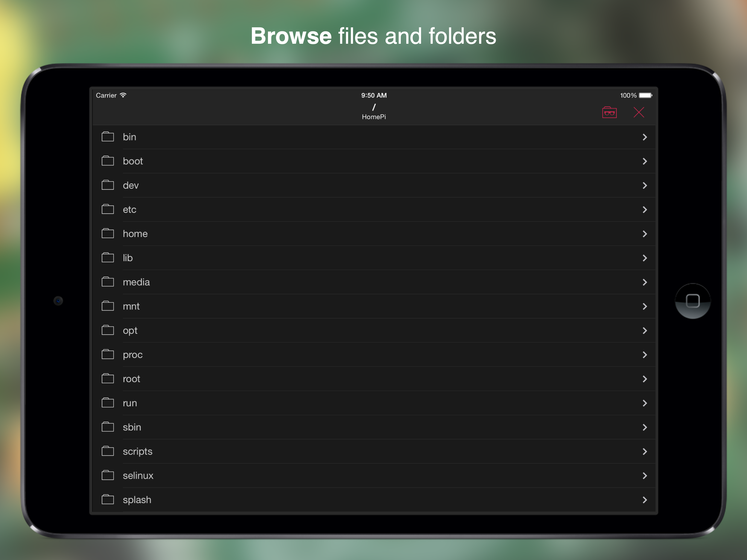Open the run directory label

pos(130,403)
